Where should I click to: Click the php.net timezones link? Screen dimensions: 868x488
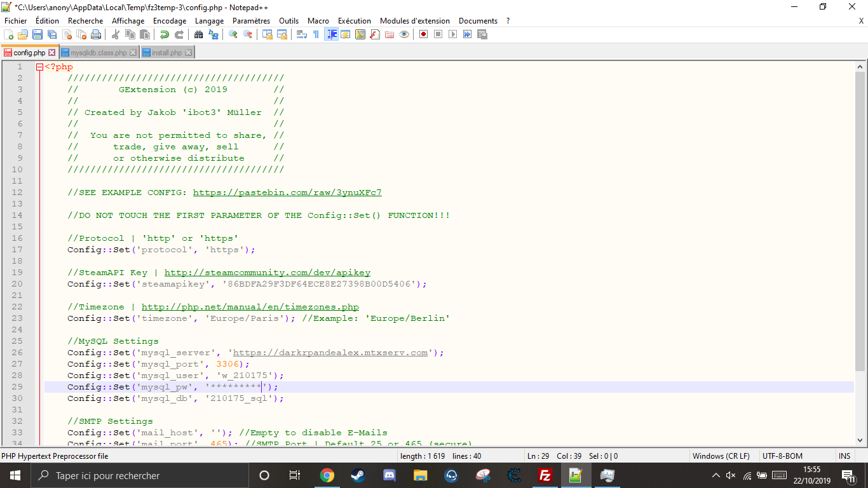[x=250, y=307]
